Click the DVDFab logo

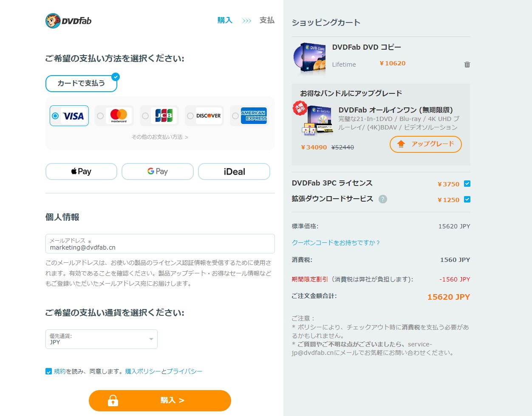pos(68,20)
